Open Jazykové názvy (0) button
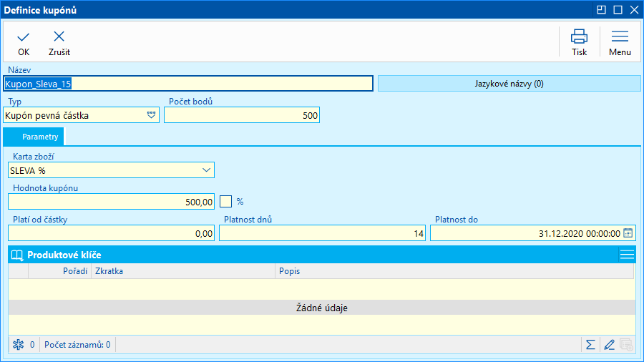Screen dimensions: 644x362 509,84
